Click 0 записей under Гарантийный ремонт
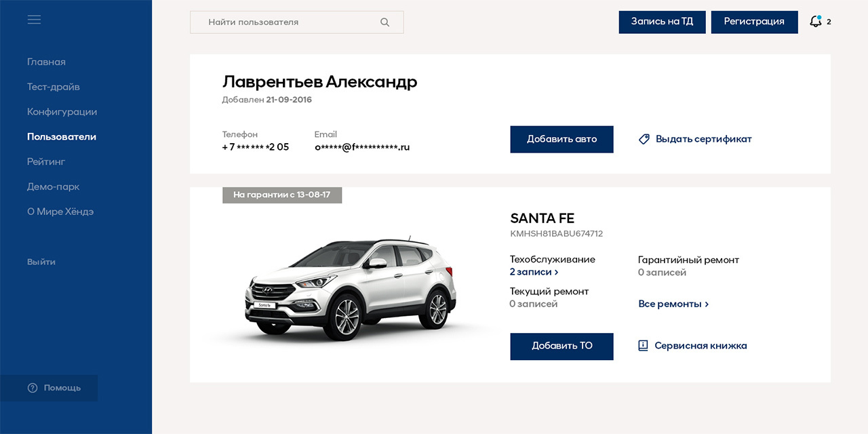This screenshot has width=868, height=434. coord(662,273)
